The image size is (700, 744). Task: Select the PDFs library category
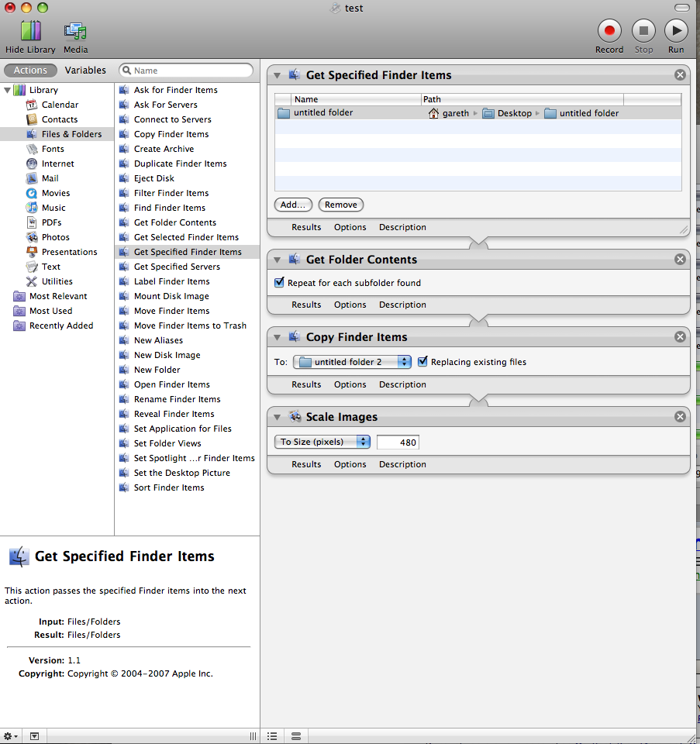point(51,222)
